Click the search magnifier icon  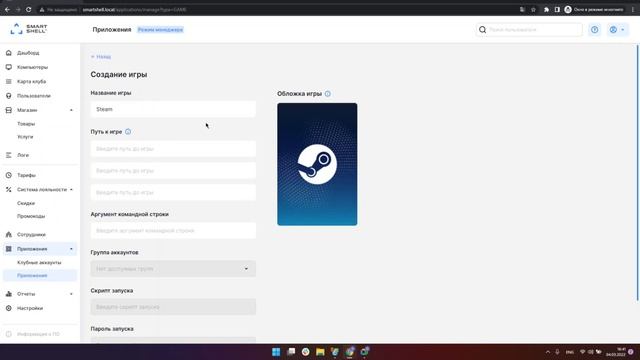point(482,30)
